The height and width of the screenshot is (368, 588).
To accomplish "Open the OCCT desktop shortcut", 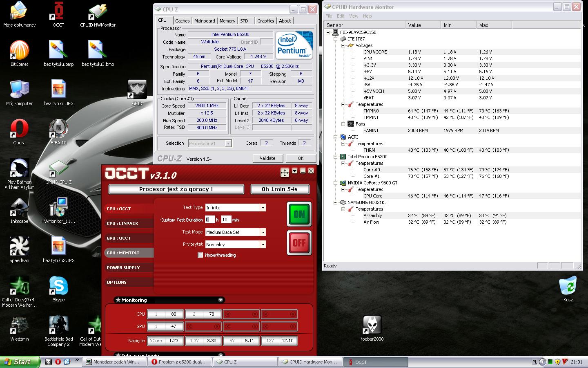I will pos(58,15).
